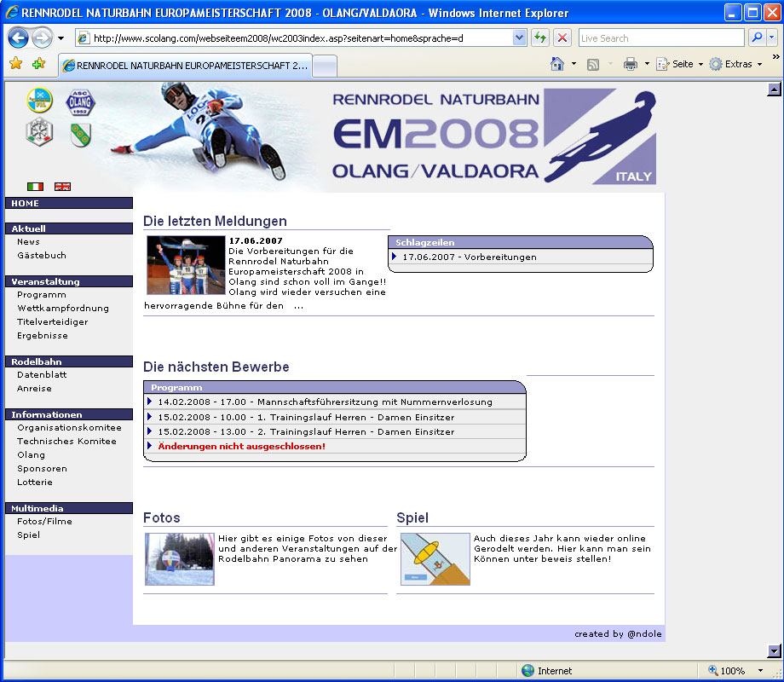This screenshot has width=784, height=682.
Task: Open the zoom level dropdown arrow
Action: click(760, 671)
